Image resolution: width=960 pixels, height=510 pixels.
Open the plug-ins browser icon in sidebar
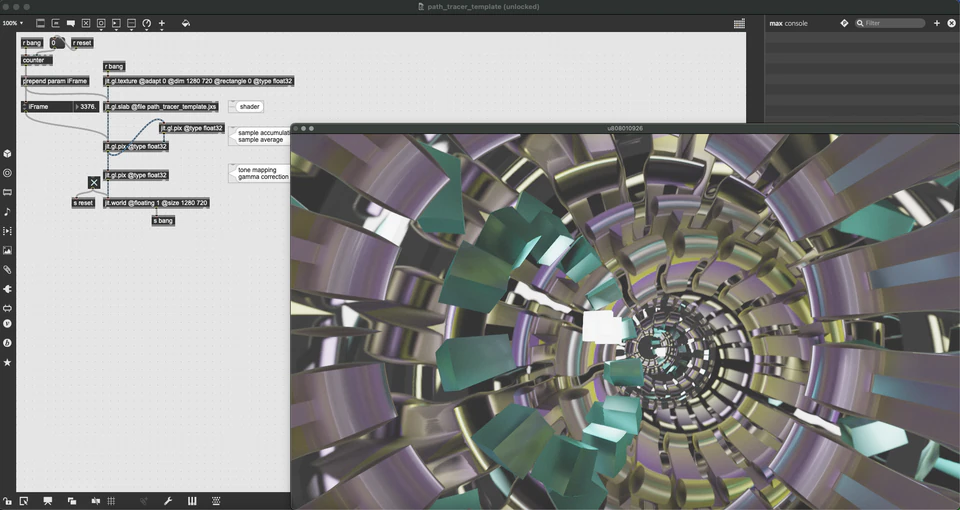[7, 289]
